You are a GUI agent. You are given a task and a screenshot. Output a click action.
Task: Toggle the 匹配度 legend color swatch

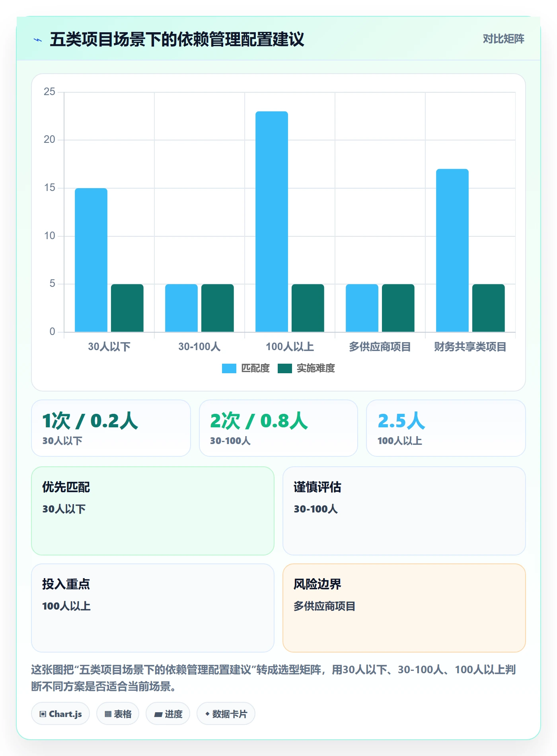[x=229, y=368]
